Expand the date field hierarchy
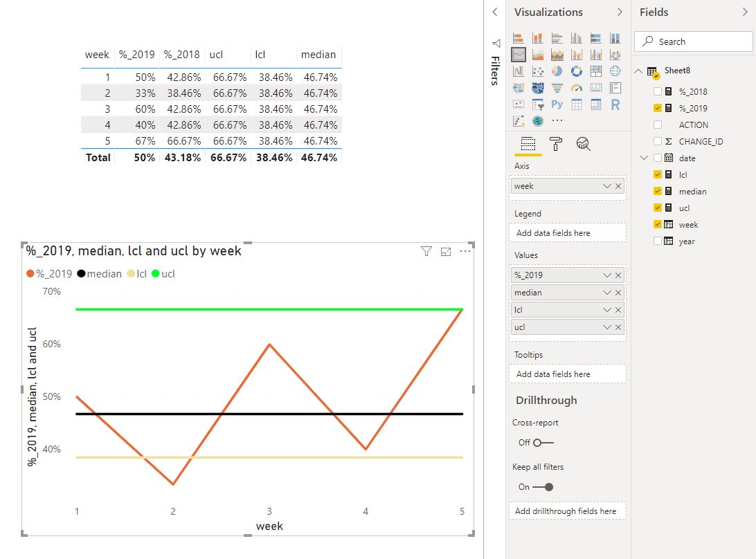 point(644,158)
